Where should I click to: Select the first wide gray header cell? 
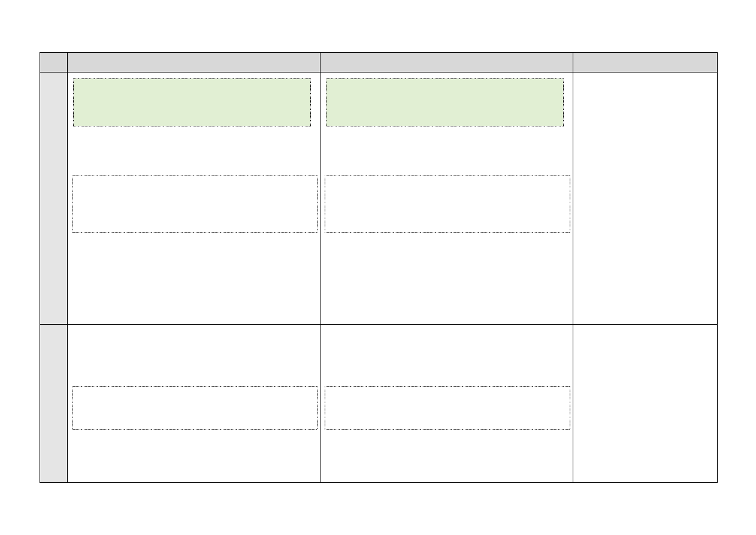coord(193,62)
